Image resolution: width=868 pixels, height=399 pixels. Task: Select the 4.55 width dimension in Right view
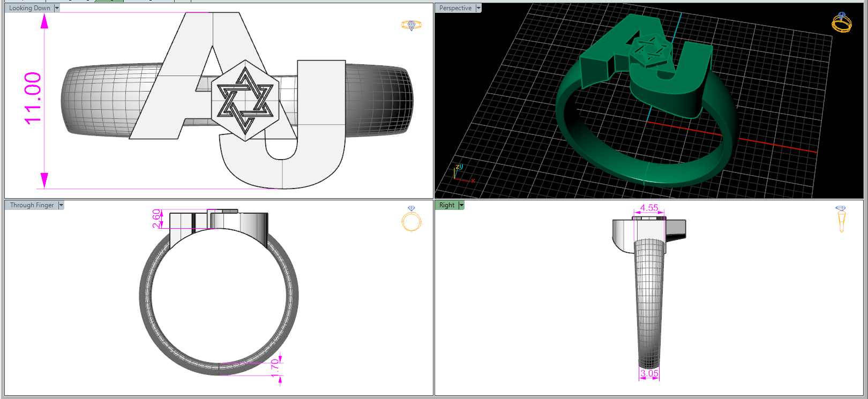click(x=649, y=208)
